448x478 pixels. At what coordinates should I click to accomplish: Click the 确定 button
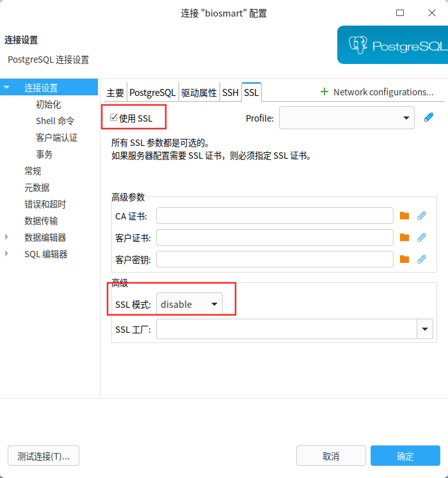click(x=405, y=456)
